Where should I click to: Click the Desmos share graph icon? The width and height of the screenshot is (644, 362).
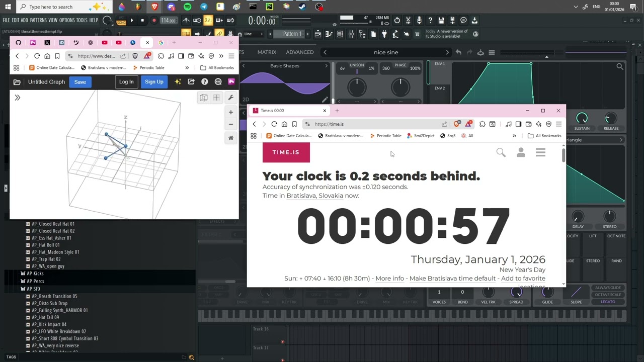point(191,82)
